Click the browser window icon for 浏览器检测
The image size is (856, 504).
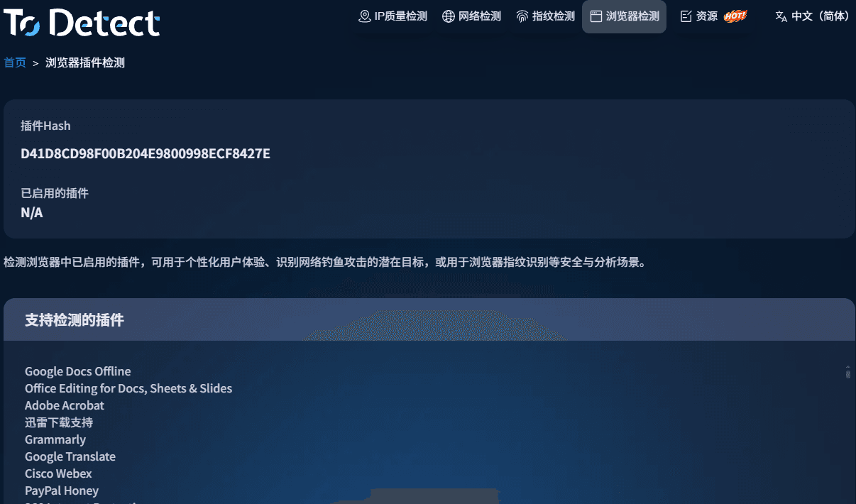click(596, 16)
